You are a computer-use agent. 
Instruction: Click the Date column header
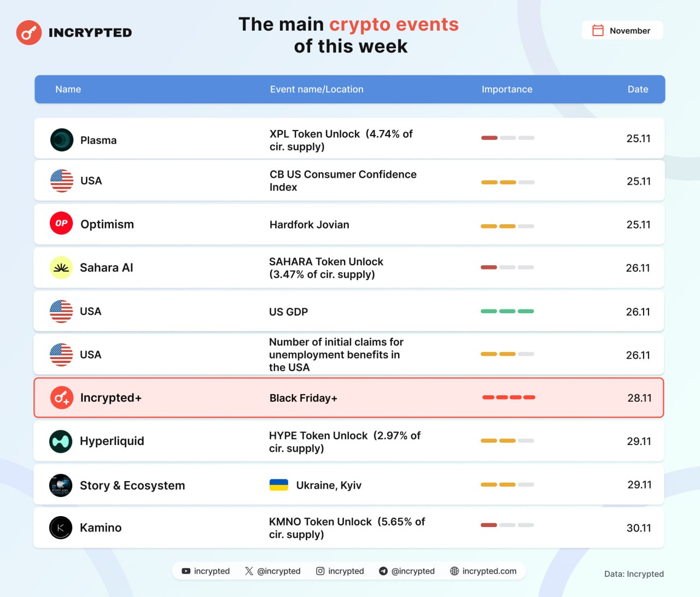pos(638,89)
